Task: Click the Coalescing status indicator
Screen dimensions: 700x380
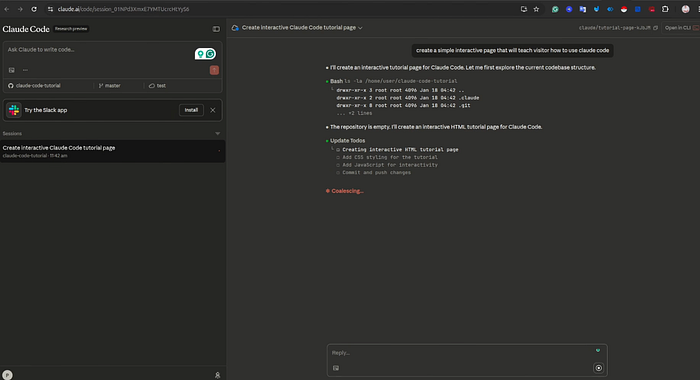Action: [x=345, y=191]
